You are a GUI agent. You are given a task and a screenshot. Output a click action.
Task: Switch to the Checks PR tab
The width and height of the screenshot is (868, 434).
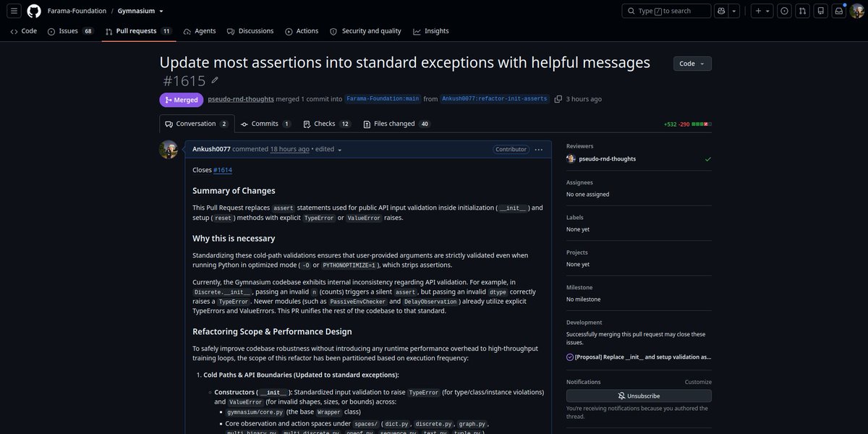coord(327,124)
